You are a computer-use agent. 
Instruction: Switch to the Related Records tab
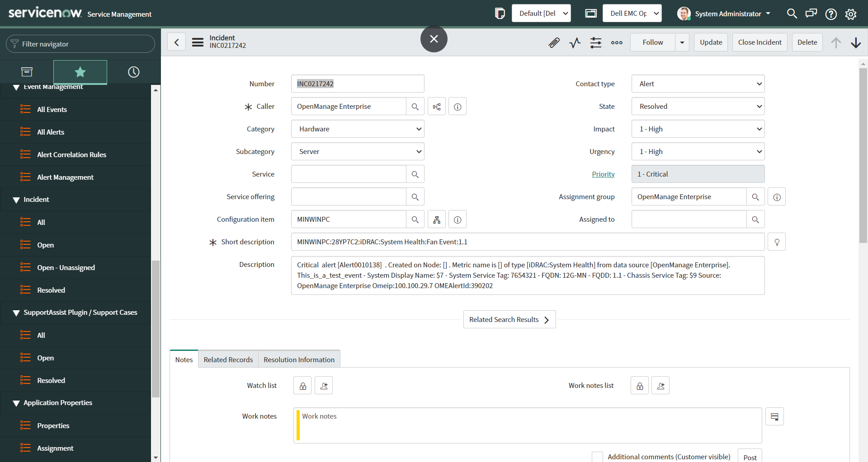(x=228, y=359)
